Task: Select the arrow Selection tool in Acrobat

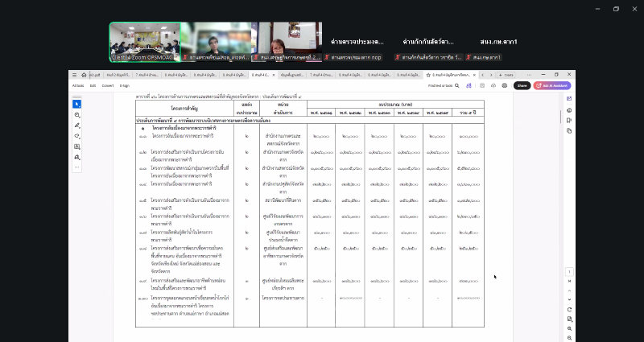Action: click(x=76, y=105)
